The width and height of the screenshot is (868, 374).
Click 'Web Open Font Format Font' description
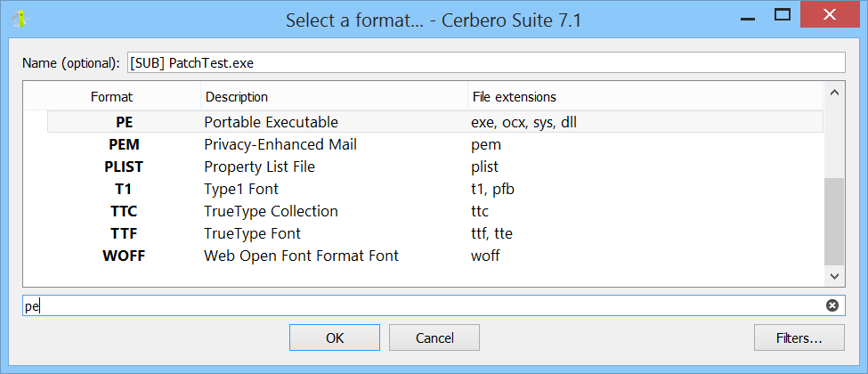coord(301,256)
